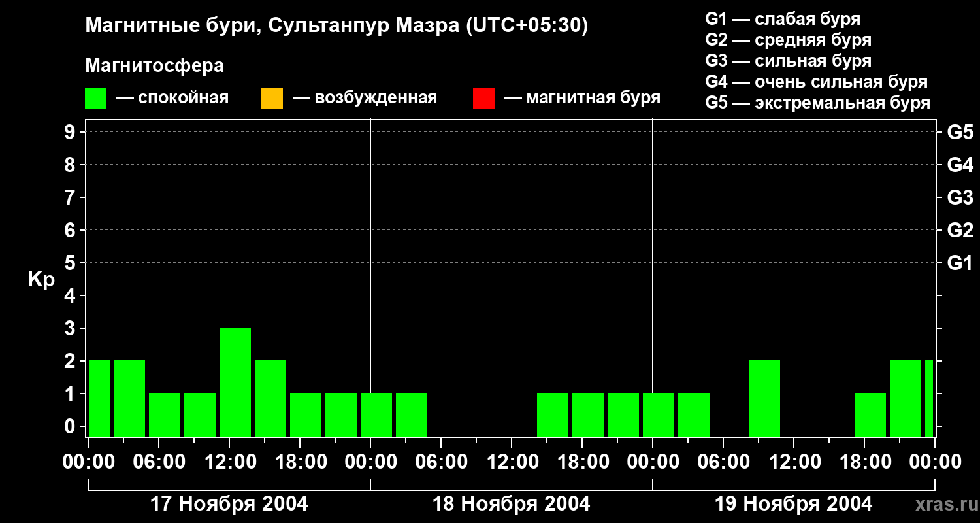Click the 'G5 — экстремальная буря' legend line

818,103
